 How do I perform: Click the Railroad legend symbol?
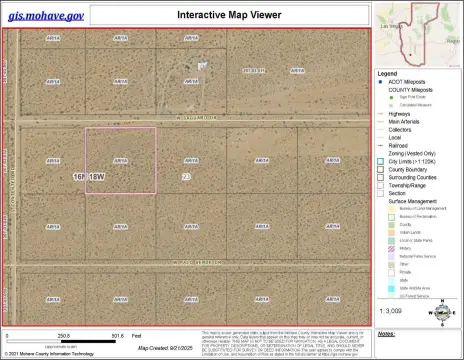coord(380,146)
